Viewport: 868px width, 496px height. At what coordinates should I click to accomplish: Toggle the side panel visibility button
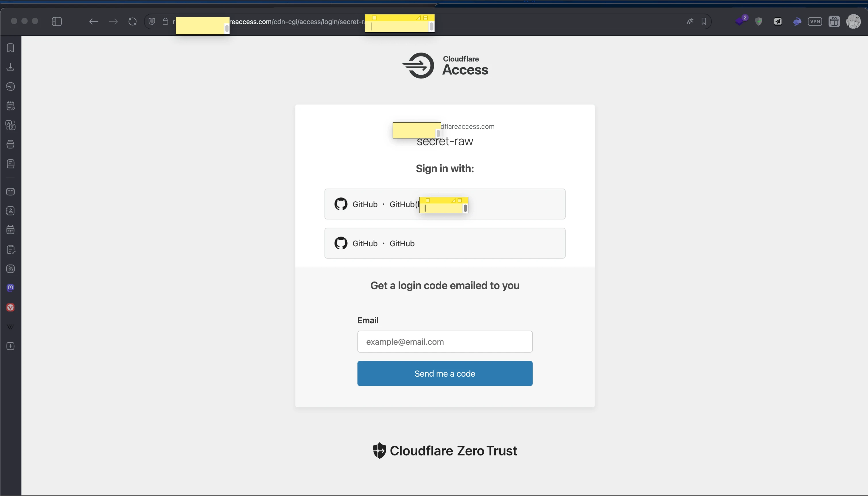click(57, 22)
